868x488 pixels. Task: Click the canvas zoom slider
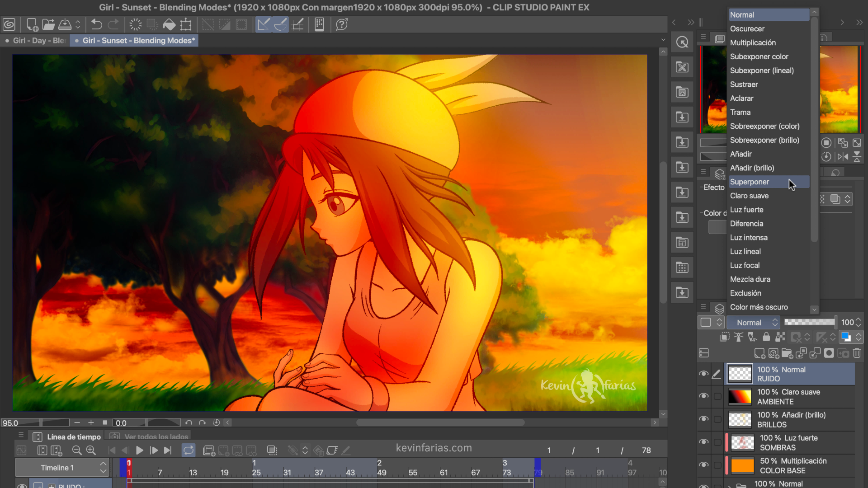[54, 422]
